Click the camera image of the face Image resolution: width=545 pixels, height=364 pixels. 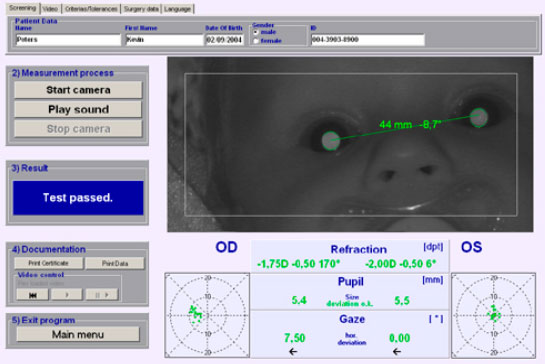[x=350, y=144]
